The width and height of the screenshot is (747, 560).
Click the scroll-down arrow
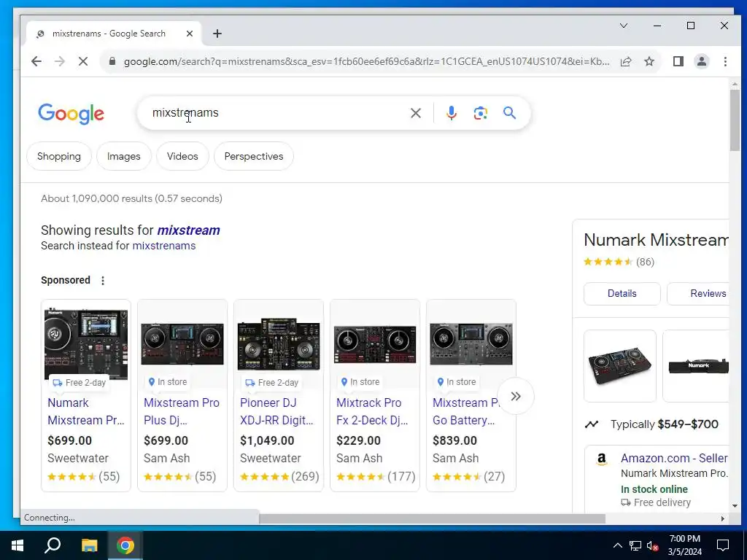(735, 506)
